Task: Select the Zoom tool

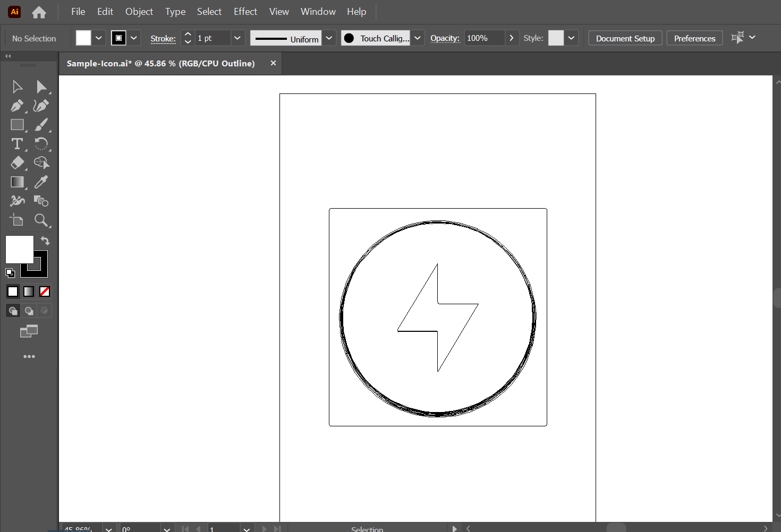Action: click(41, 220)
